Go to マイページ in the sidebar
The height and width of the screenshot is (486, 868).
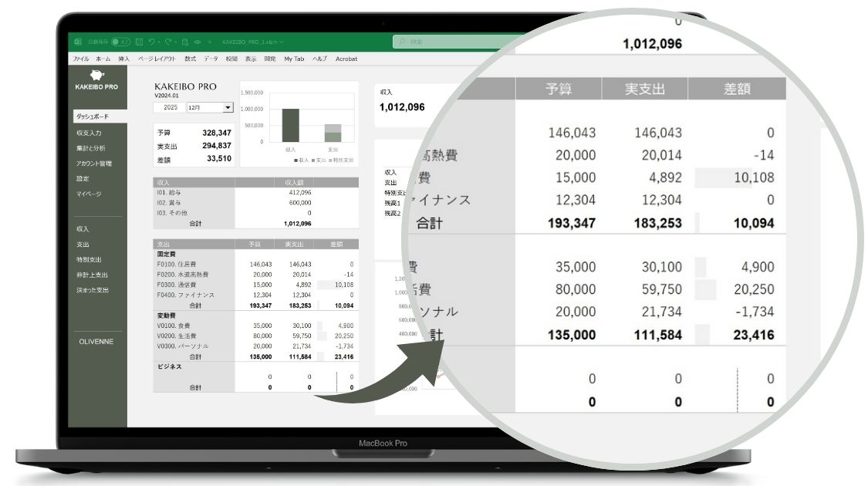[89, 194]
